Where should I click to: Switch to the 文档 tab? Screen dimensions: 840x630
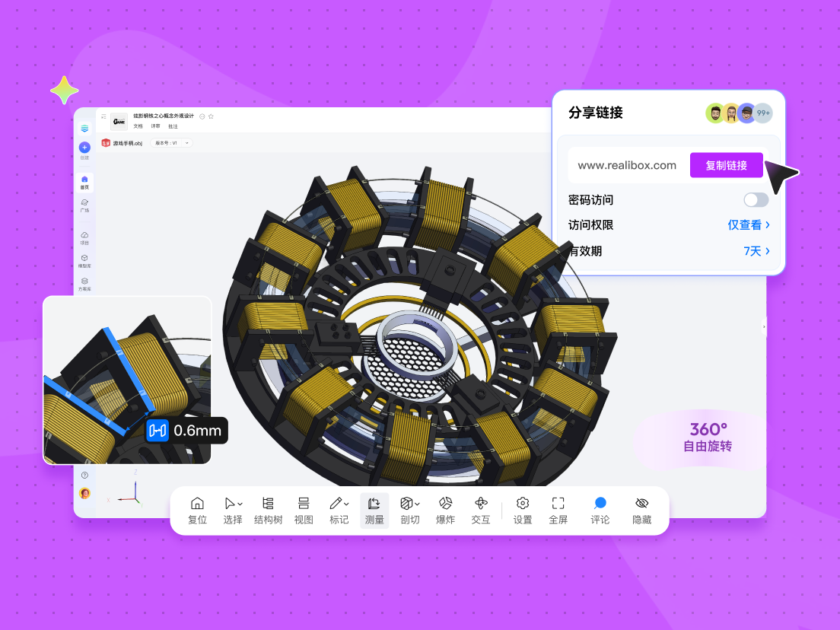coord(138,126)
